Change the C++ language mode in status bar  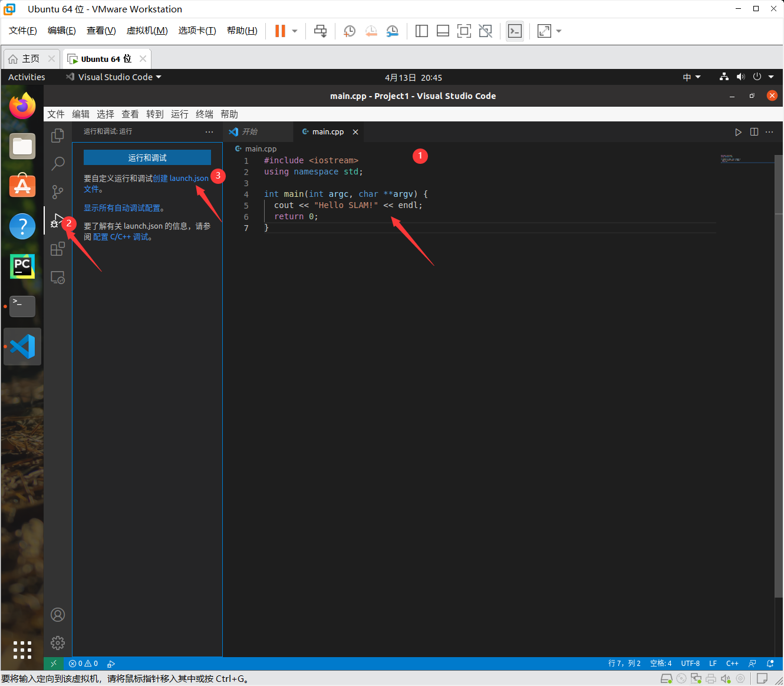click(x=732, y=664)
